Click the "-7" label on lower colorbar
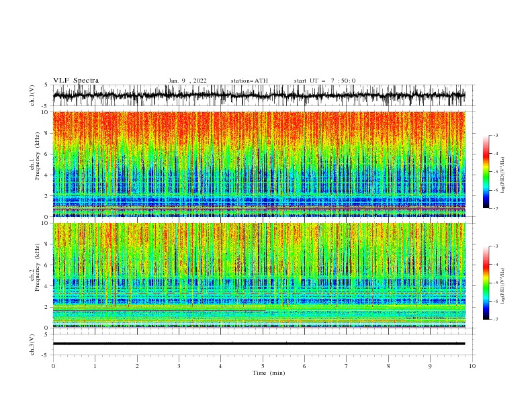The width and height of the screenshot is (532, 411). click(496, 319)
